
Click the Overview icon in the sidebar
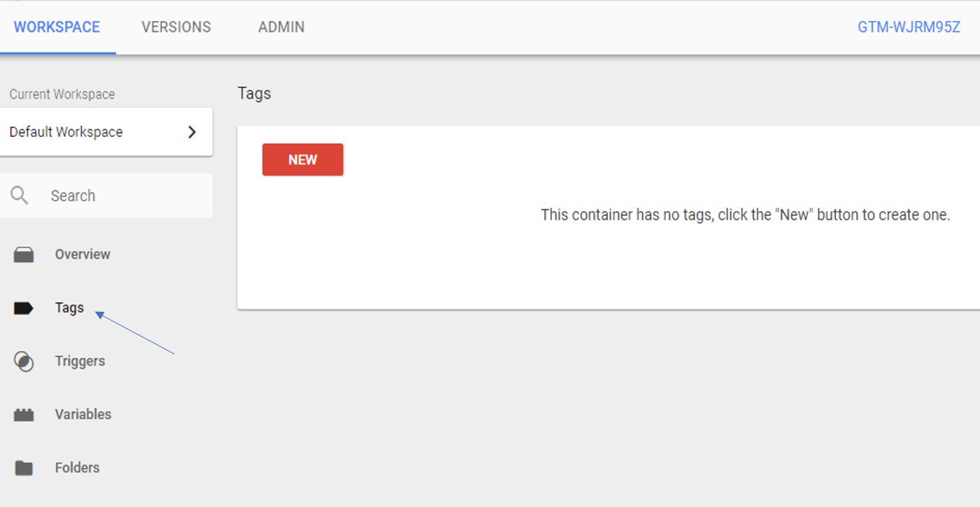[24, 255]
